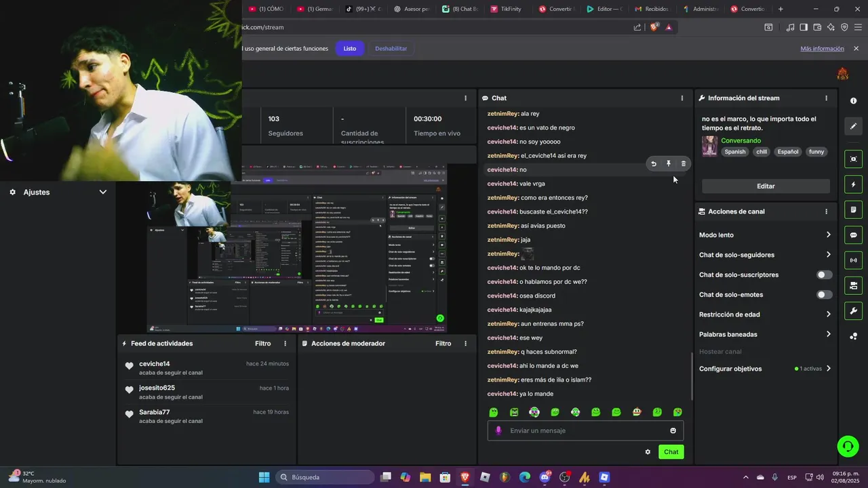Select the first green blob emote

tap(494, 412)
